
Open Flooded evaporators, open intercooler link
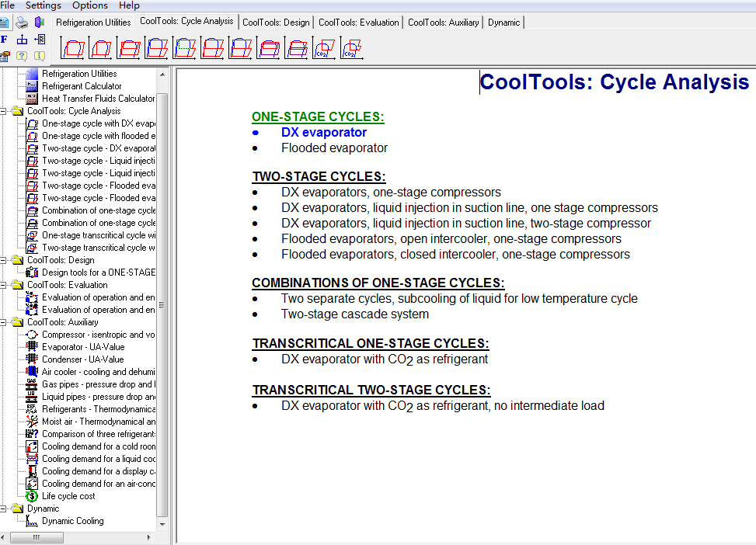451,239
